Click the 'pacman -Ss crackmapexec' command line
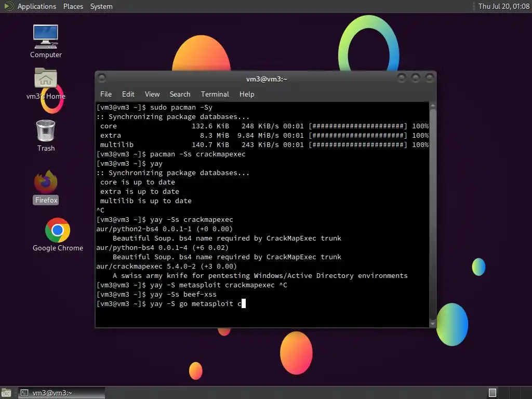 click(171, 154)
